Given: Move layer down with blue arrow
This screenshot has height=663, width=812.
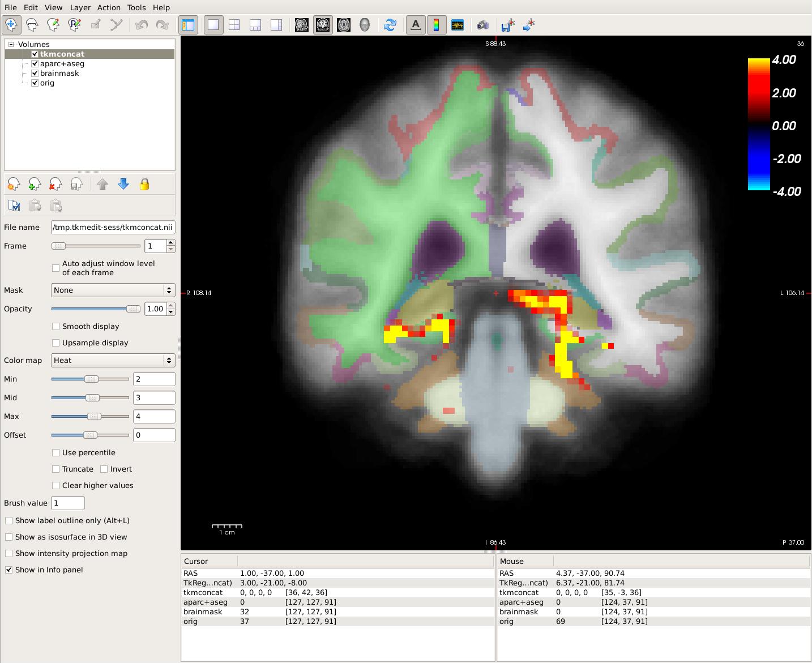Looking at the screenshot, I should tap(123, 185).
